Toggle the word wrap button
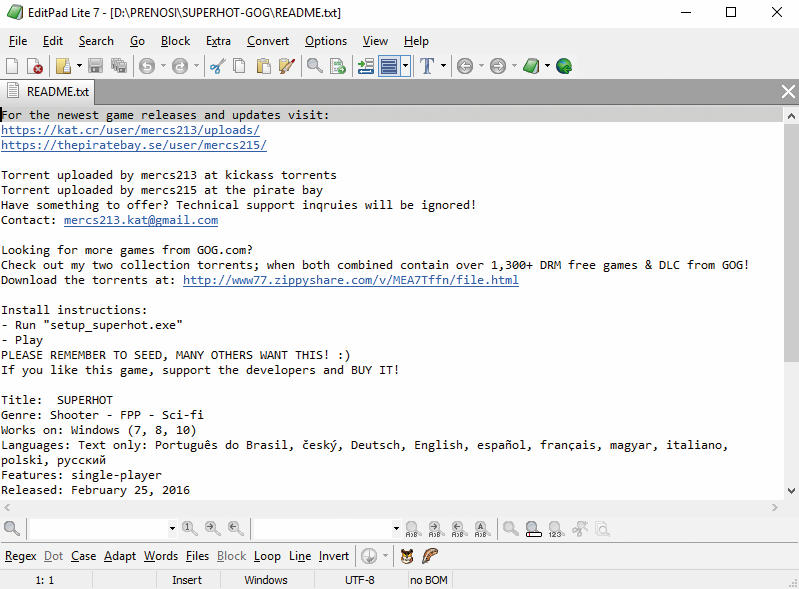 point(389,66)
